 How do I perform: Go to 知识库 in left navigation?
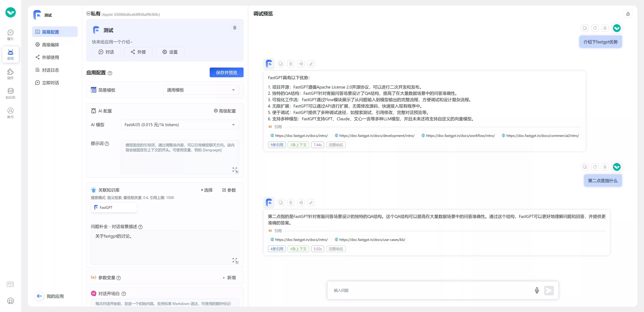[x=10, y=93]
